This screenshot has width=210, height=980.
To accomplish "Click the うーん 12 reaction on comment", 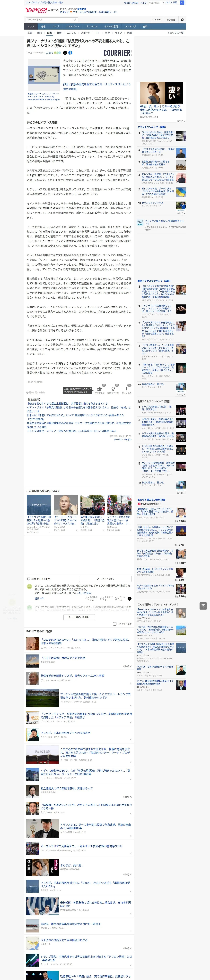I will point(120,598).
